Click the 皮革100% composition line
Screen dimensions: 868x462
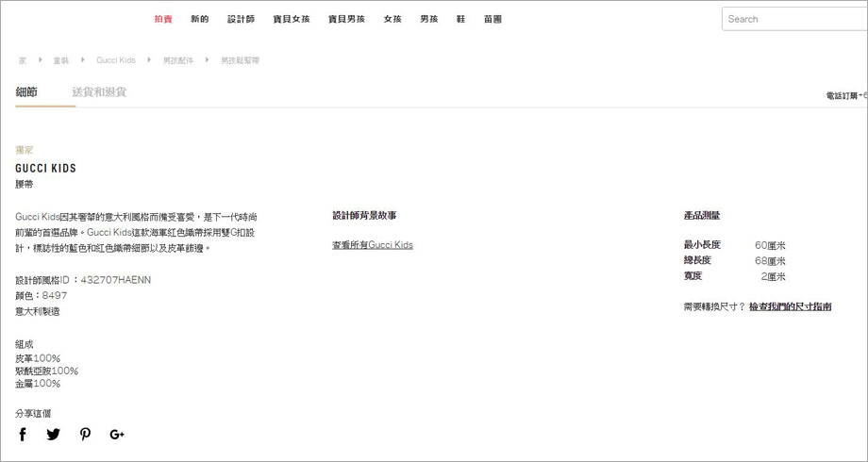click(x=38, y=358)
